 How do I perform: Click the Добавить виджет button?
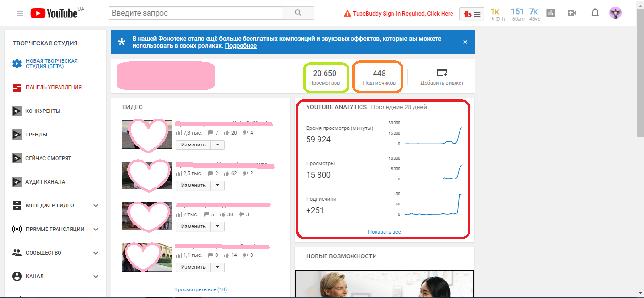(x=442, y=77)
